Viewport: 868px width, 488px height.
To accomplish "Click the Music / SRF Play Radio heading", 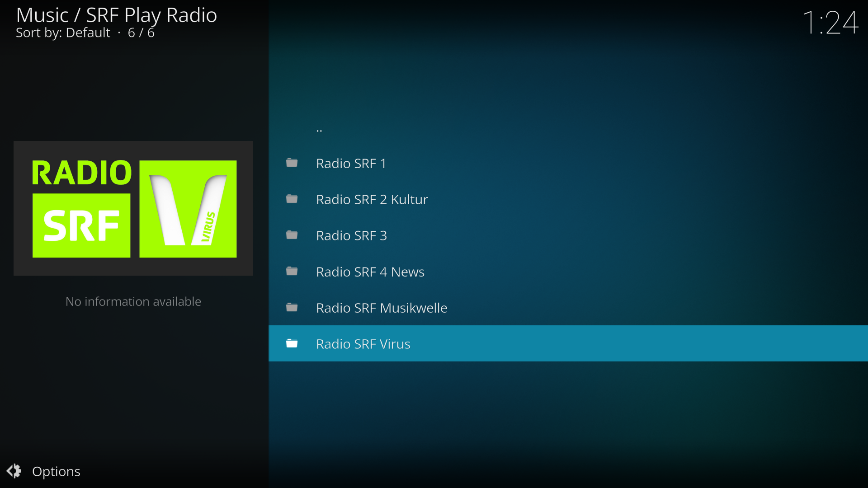I will (116, 15).
